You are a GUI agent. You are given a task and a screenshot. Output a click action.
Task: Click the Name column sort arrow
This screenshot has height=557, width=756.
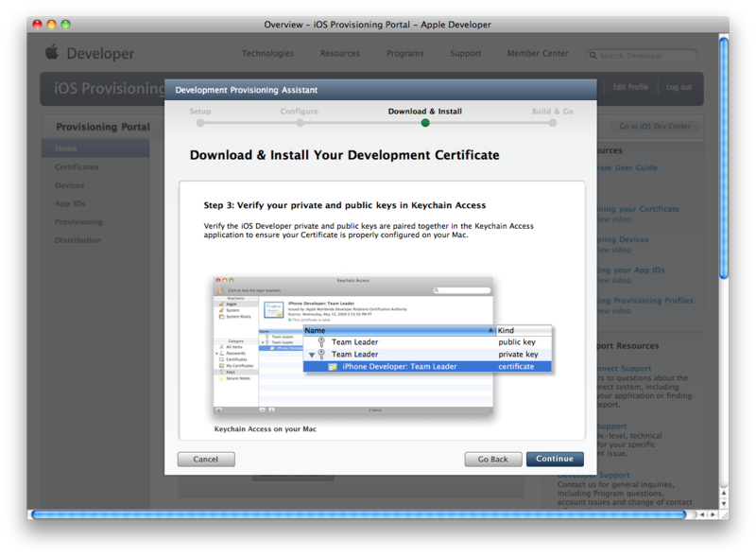490,331
